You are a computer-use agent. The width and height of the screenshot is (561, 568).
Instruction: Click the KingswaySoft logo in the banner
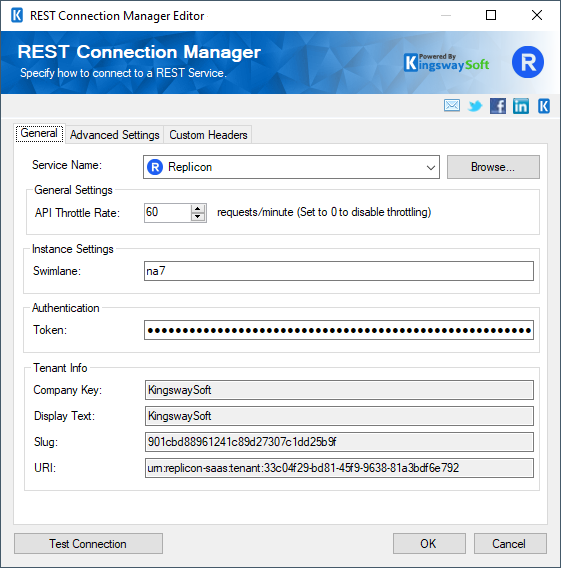click(x=446, y=63)
